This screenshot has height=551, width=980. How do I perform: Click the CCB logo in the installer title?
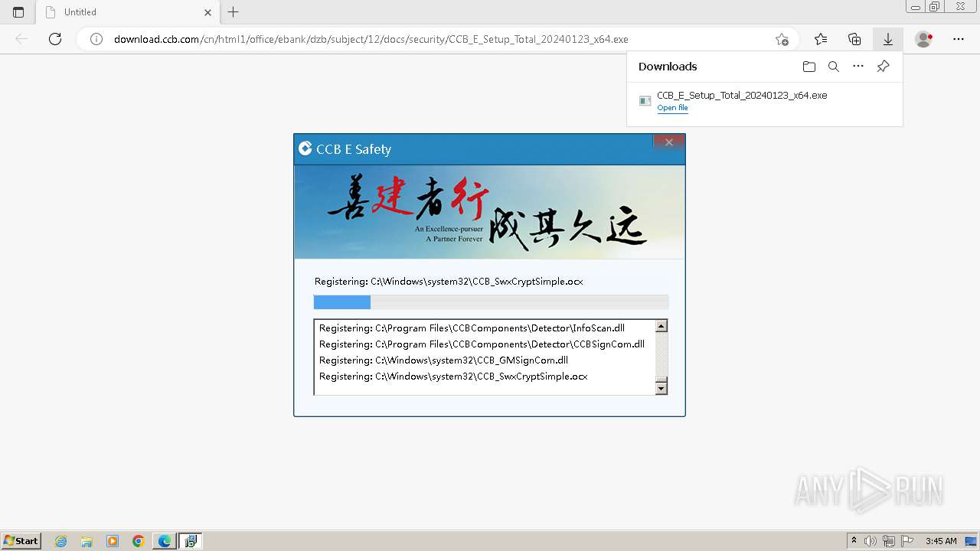pyautogui.click(x=305, y=148)
